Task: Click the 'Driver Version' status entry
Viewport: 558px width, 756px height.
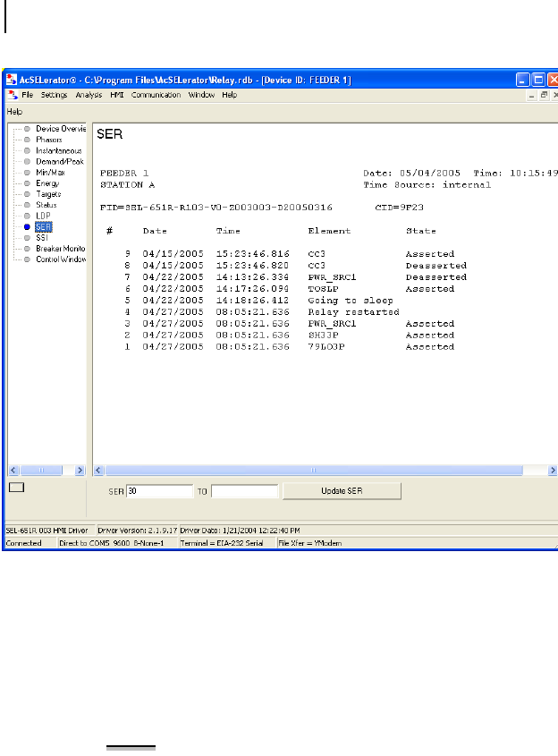Action: pyautogui.click(x=138, y=531)
